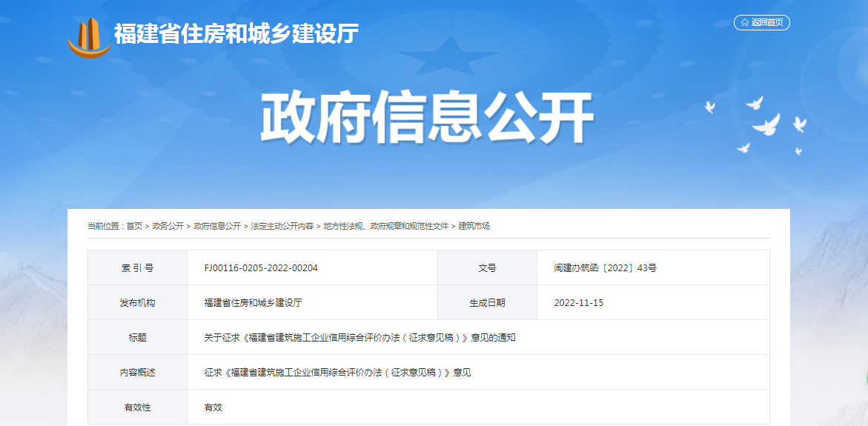Select the 有效 validity value
Viewport: 868px width, 426px height.
pyautogui.click(x=213, y=407)
